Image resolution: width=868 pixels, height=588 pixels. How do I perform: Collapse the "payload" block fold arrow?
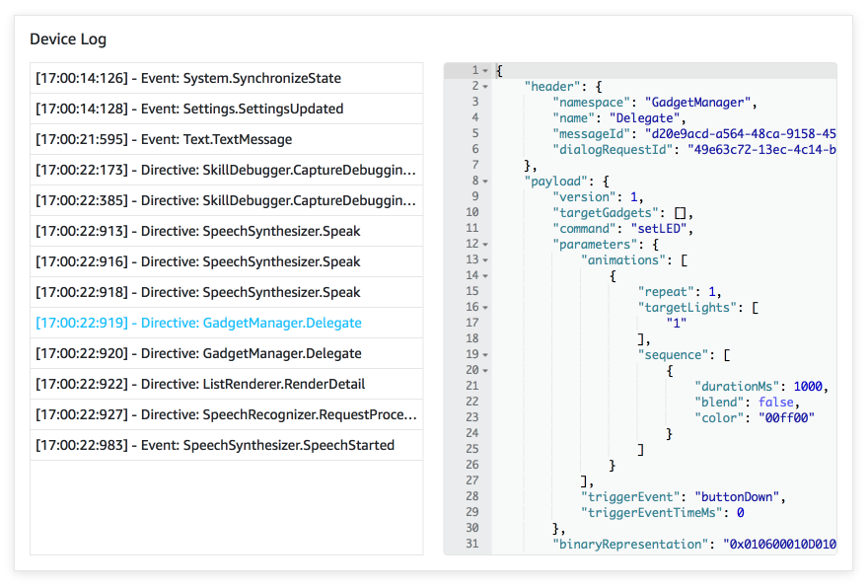486,182
